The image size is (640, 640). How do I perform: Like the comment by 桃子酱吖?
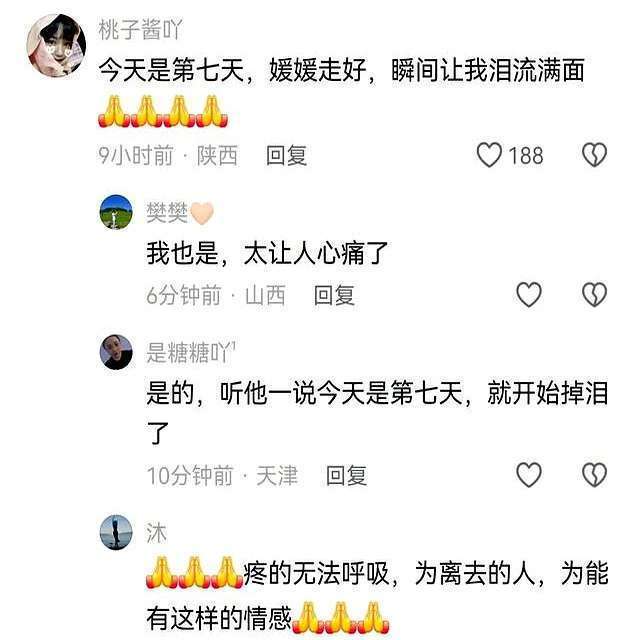click(489, 155)
